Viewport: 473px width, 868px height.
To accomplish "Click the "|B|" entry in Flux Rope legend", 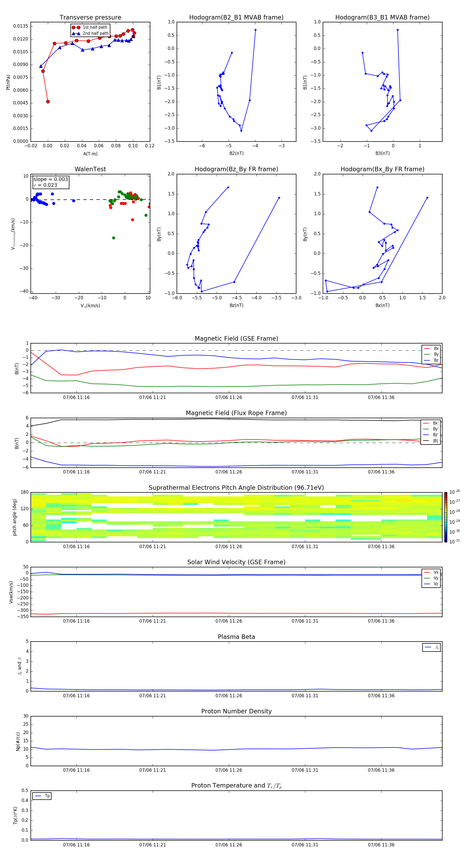I will 431,441.
